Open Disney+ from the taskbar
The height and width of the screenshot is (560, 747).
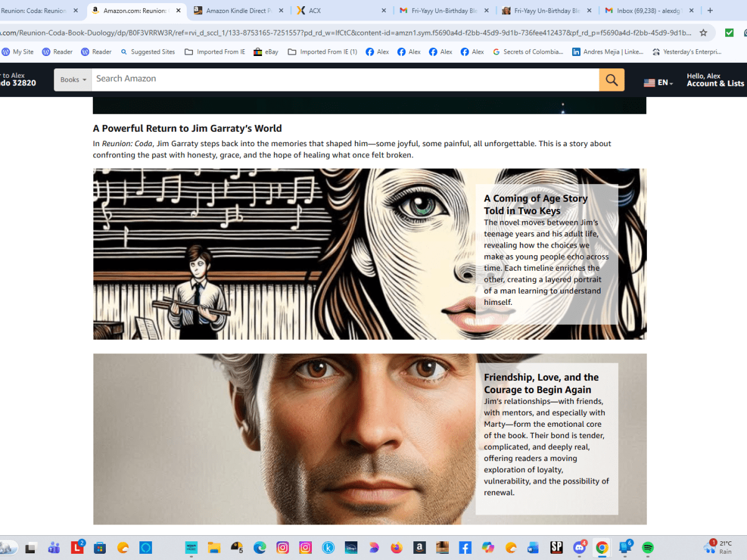[x=350, y=548]
